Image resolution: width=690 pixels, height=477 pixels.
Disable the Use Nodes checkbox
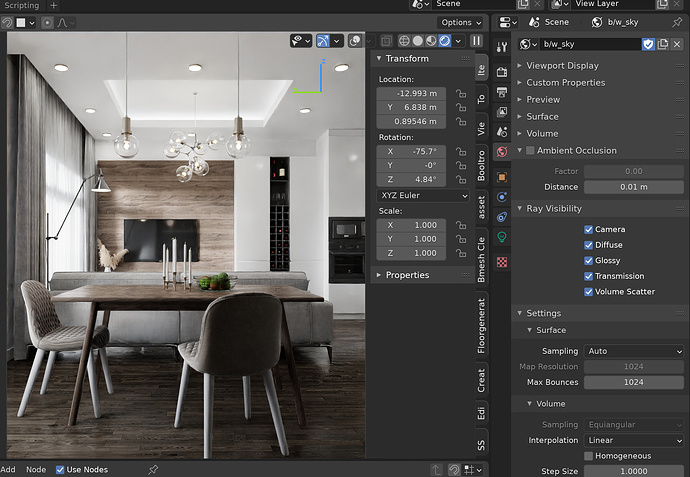(60, 470)
